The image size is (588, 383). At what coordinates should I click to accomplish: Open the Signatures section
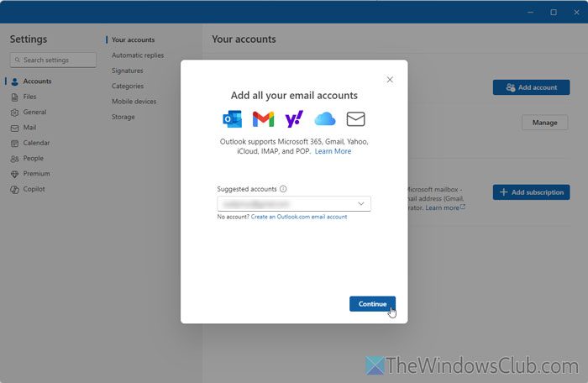[128, 71]
